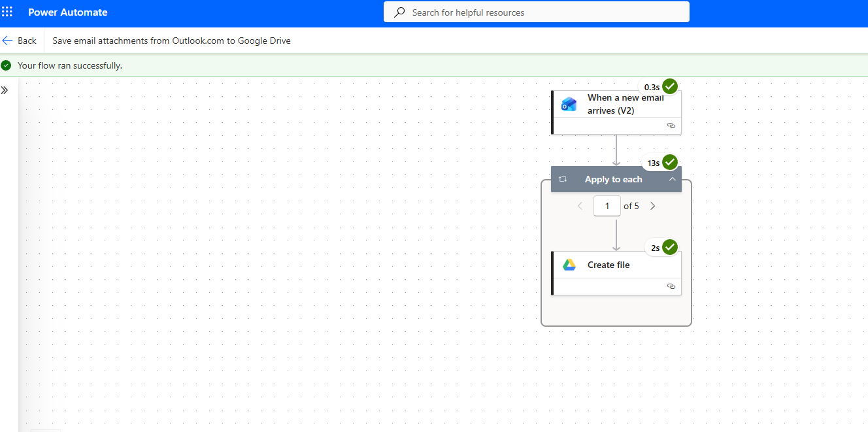The width and height of the screenshot is (868, 432).
Task: Go to next Apply to each iteration
Action: tap(652, 206)
